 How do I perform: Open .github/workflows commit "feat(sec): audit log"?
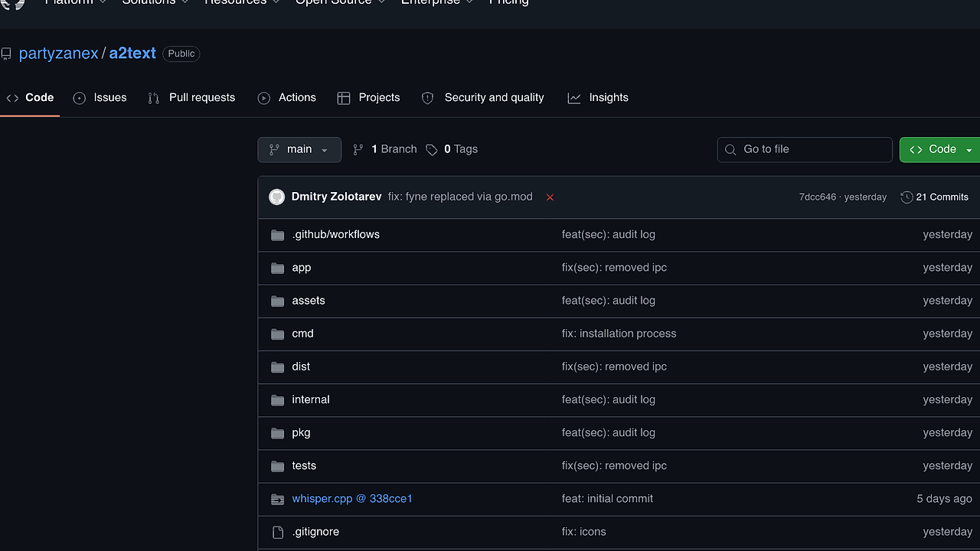pos(609,234)
